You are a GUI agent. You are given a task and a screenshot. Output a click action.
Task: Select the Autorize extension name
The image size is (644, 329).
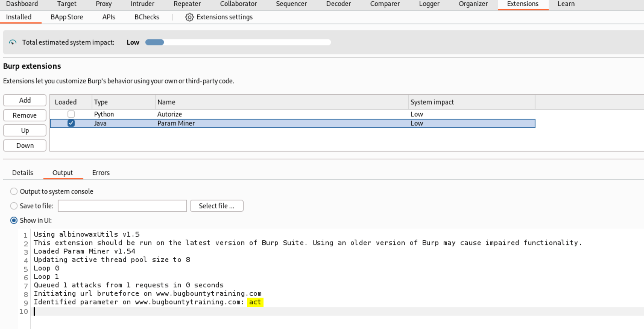[x=169, y=114]
